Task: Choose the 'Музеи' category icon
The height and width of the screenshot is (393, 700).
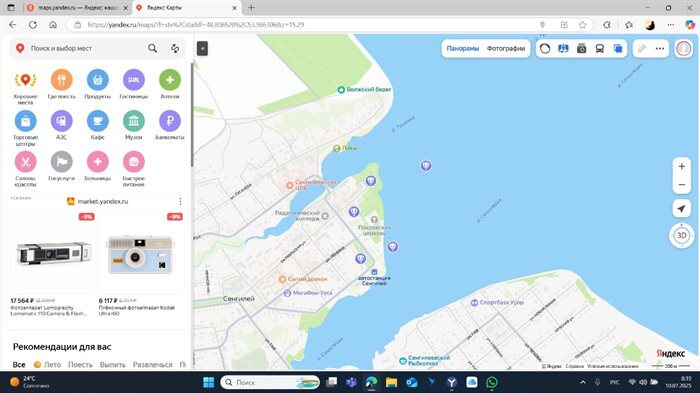Action: 133,121
